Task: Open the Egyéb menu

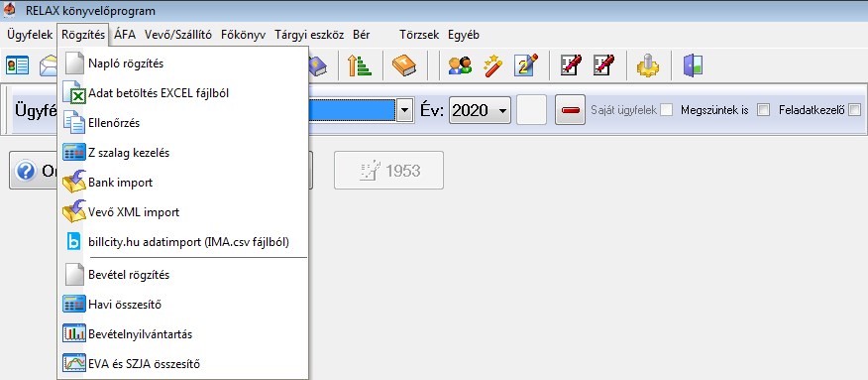Action: pos(464,35)
